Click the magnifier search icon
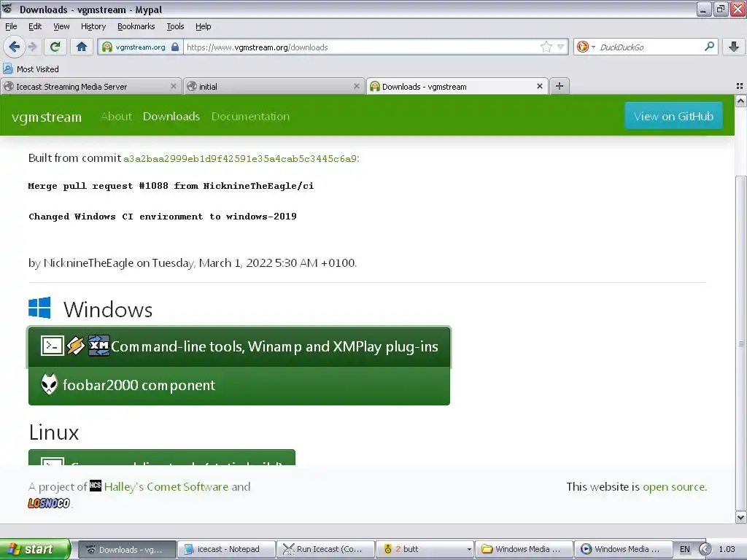Viewport: 747px width, 560px height. [709, 46]
